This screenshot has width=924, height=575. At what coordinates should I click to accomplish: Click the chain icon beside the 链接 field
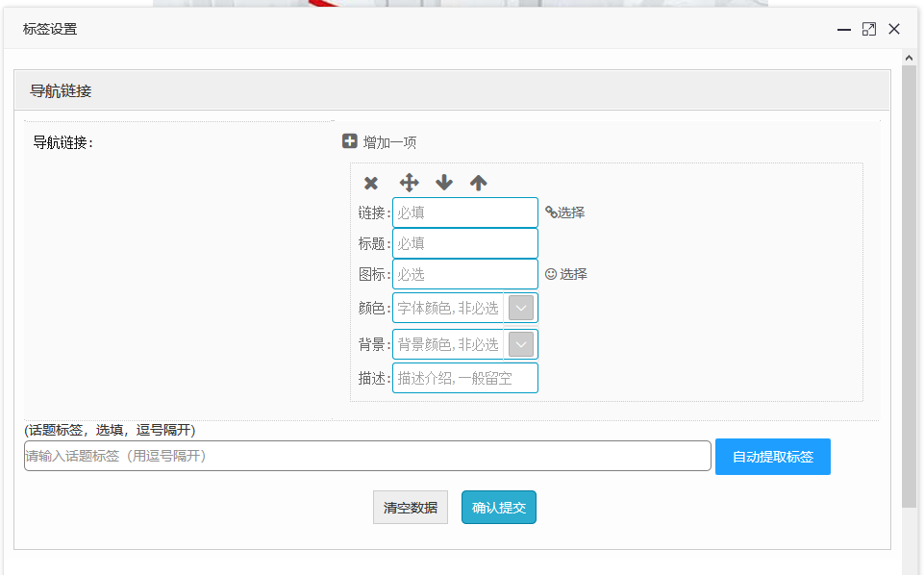551,212
